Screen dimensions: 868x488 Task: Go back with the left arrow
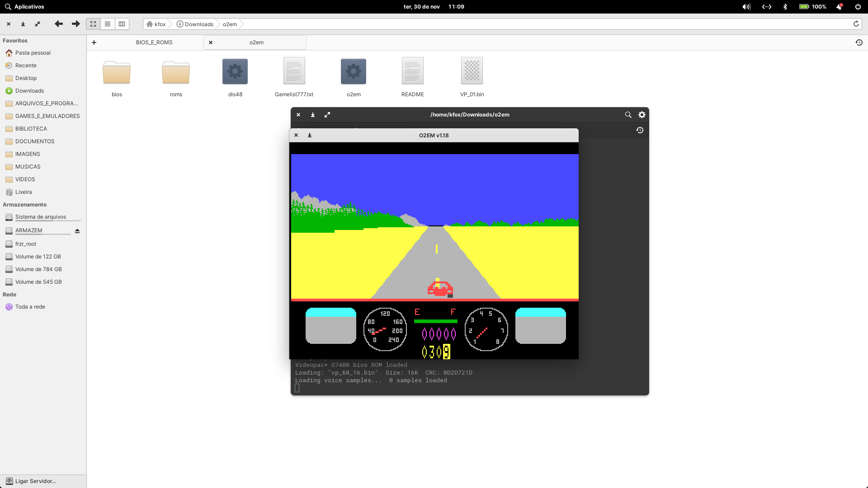(x=59, y=24)
